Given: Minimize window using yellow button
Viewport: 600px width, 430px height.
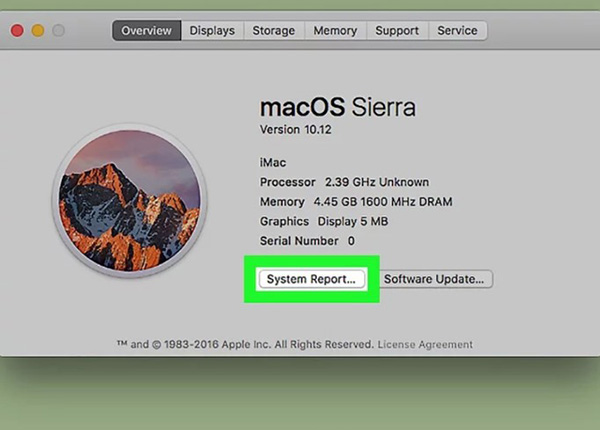Looking at the screenshot, I should 38,30.
